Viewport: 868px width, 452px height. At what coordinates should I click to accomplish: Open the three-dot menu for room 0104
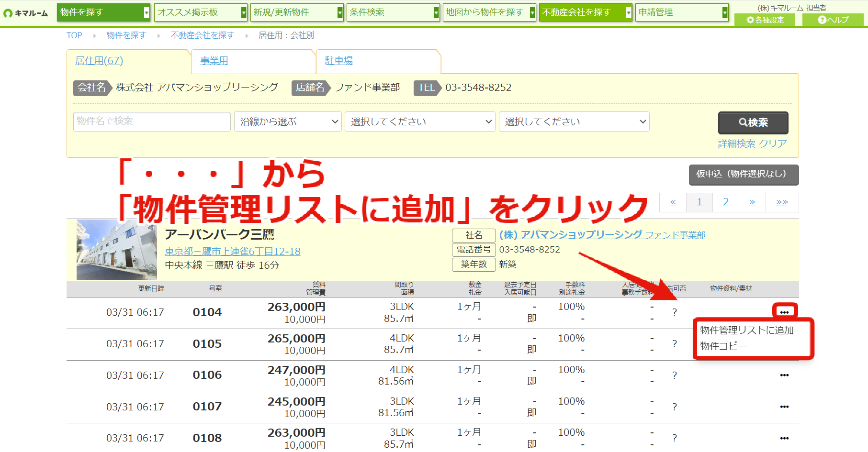(x=784, y=312)
